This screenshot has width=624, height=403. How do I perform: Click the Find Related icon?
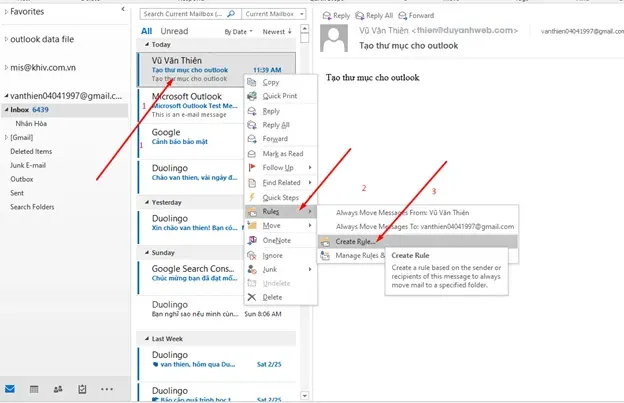point(252,183)
